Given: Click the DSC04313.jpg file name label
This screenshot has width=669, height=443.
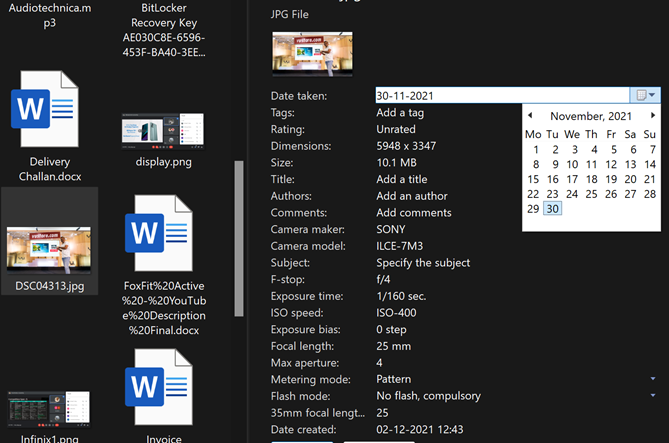Looking at the screenshot, I should tap(49, 286).
